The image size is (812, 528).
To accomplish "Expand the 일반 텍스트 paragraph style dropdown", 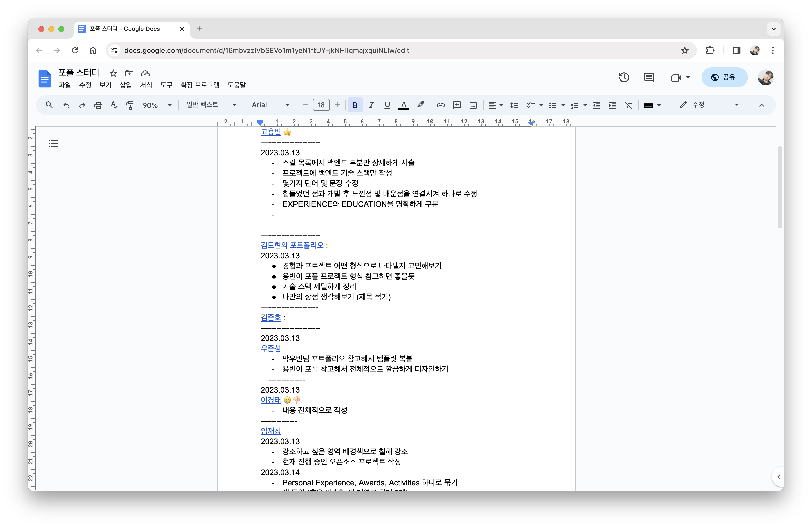I will coord(211,105).
